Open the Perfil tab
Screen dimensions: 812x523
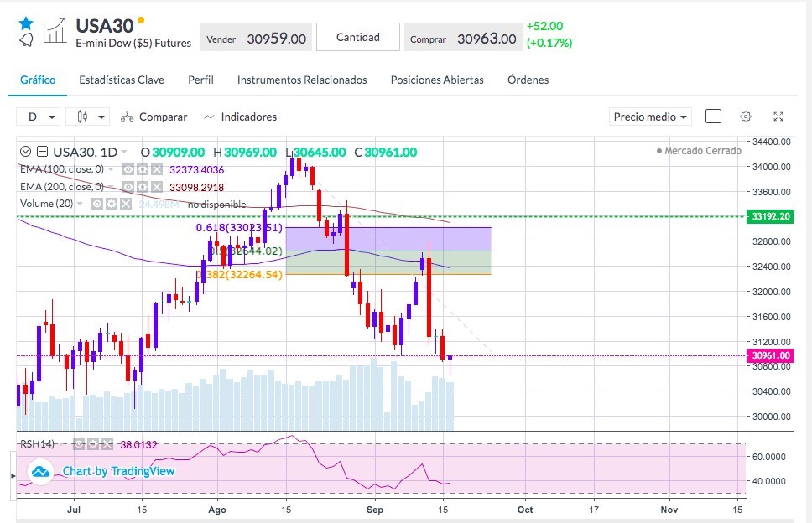point(201,80)
